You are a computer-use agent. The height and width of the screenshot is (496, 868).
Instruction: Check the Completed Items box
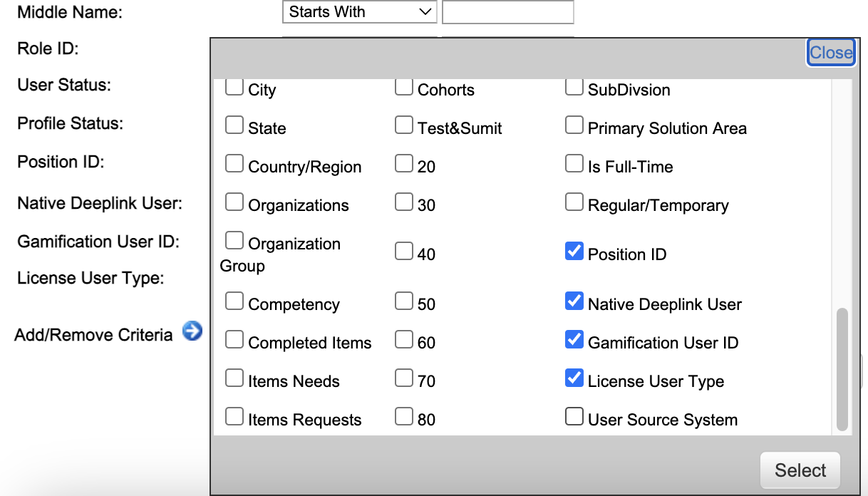234,340
